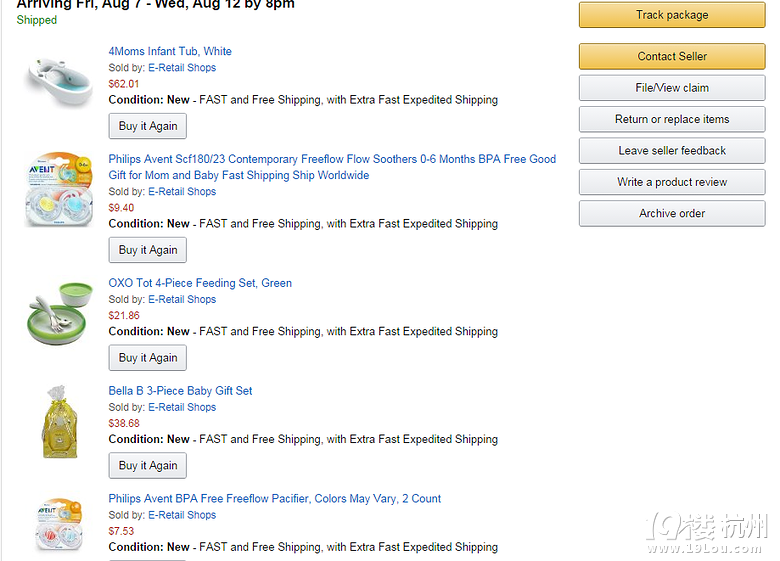Open Bella B 3-Piece Baby Gift Set
Image resolution: width=780 pixels, height=561 pixels.
click(180, 391)
